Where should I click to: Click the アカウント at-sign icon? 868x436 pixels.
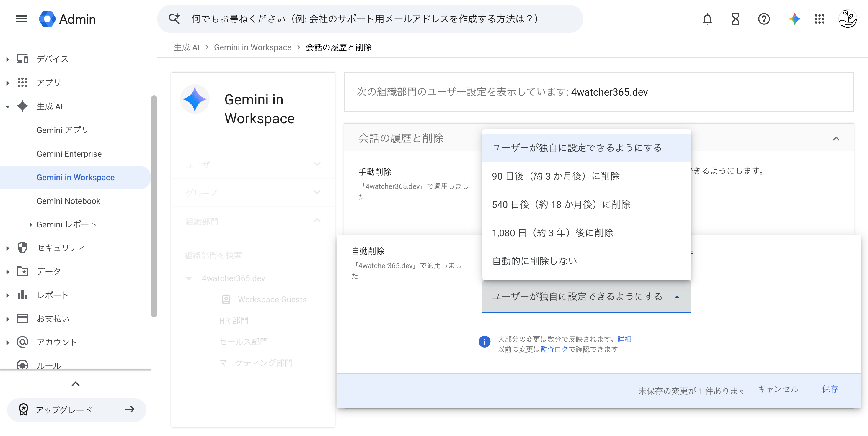pyautogui.click(x=22, y=342)
